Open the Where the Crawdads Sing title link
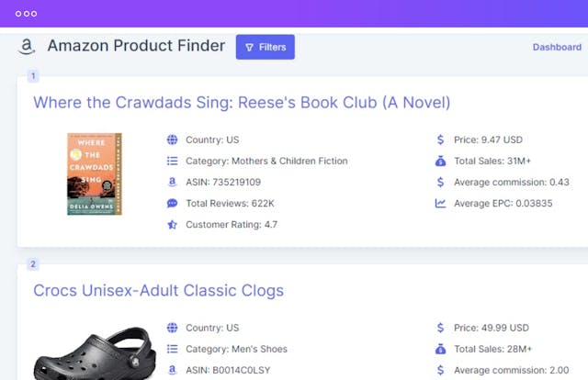The height and width of the screenshot is (380, 588). 242,102
